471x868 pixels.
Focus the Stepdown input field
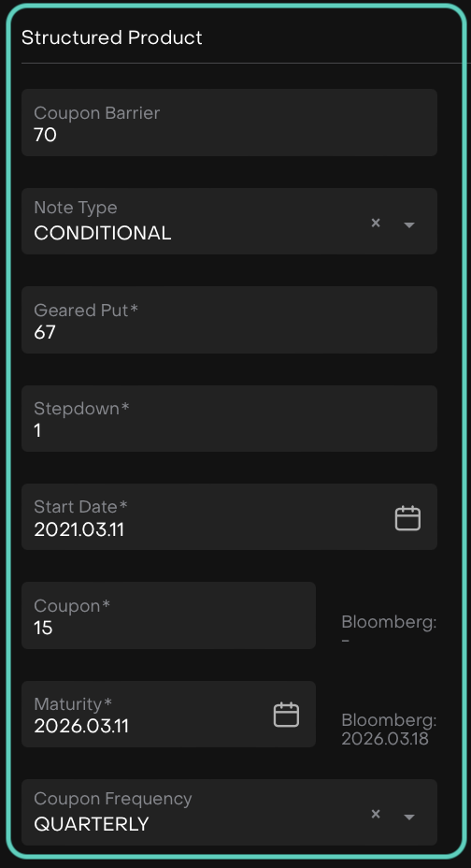click(229, 418)
